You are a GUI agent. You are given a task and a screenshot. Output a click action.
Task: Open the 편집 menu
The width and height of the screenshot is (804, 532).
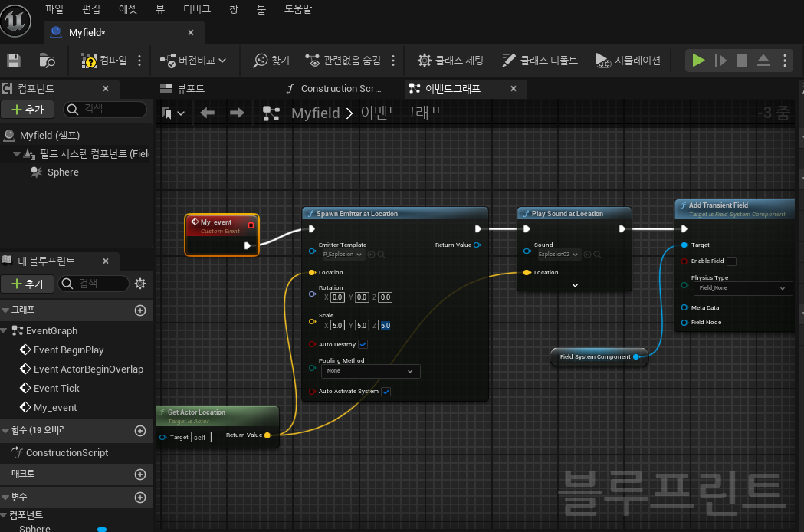click(90, 8)
